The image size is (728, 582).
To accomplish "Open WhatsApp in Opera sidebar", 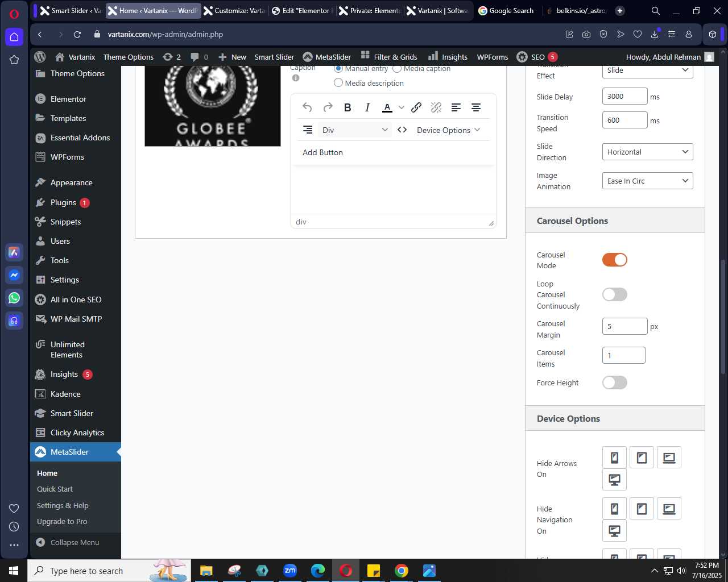I will (14, 298).
